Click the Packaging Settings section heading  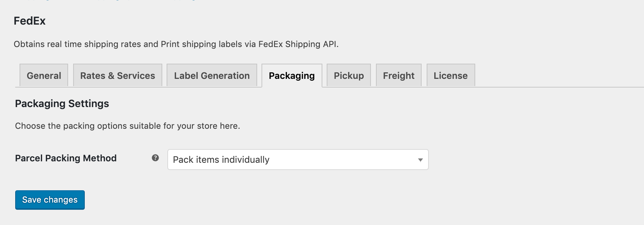[x=62, y=104]
